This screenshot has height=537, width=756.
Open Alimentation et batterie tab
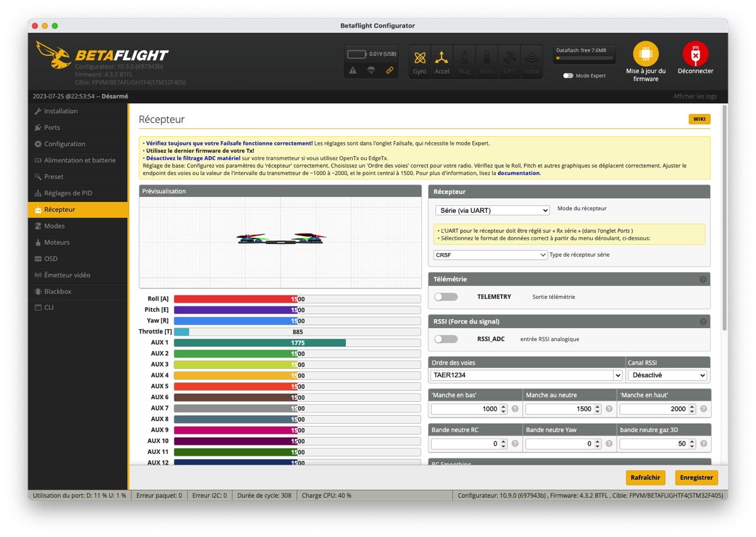[x=78, y=161]
